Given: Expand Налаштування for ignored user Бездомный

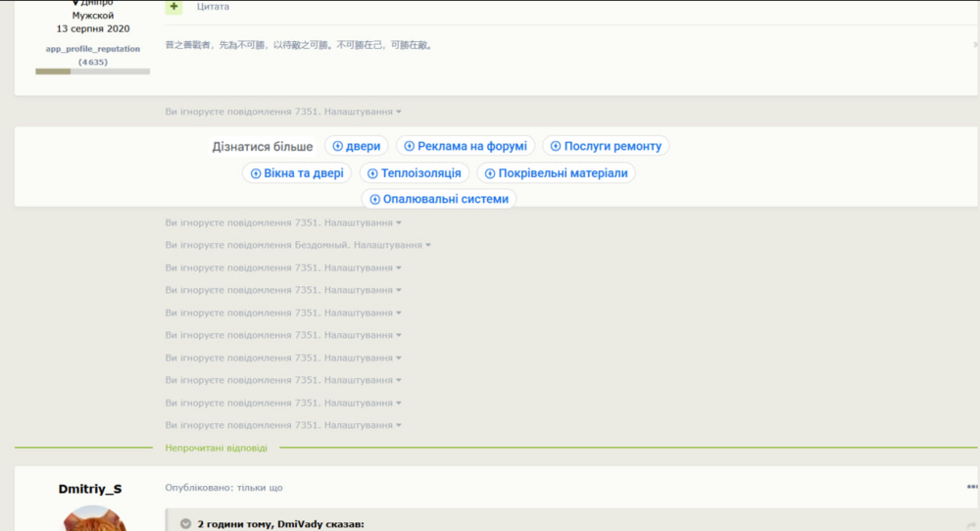Looking at the screenshot, I should click(392, 245).
